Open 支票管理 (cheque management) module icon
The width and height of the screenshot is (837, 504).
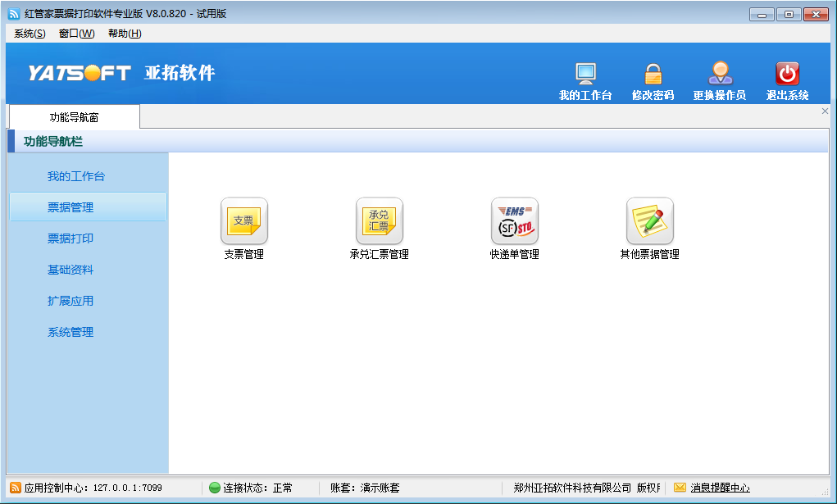pyautogui.click(x=243, y=220)
